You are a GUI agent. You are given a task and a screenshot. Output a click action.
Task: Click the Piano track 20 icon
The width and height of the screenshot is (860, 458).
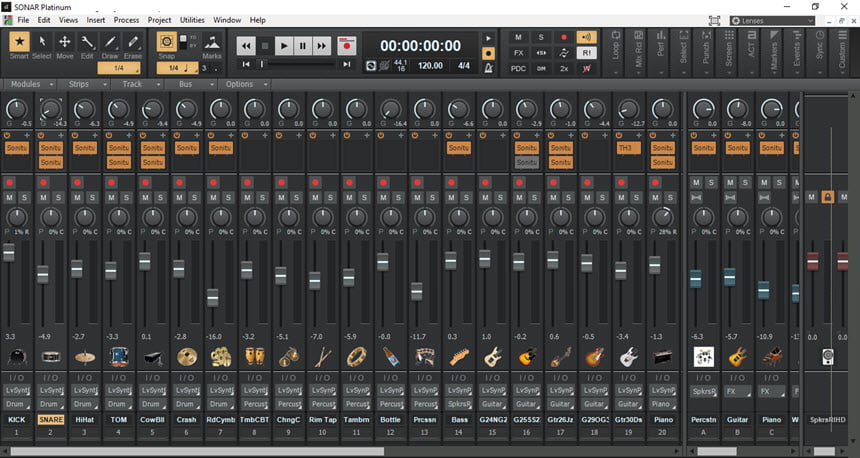point(663,357)
